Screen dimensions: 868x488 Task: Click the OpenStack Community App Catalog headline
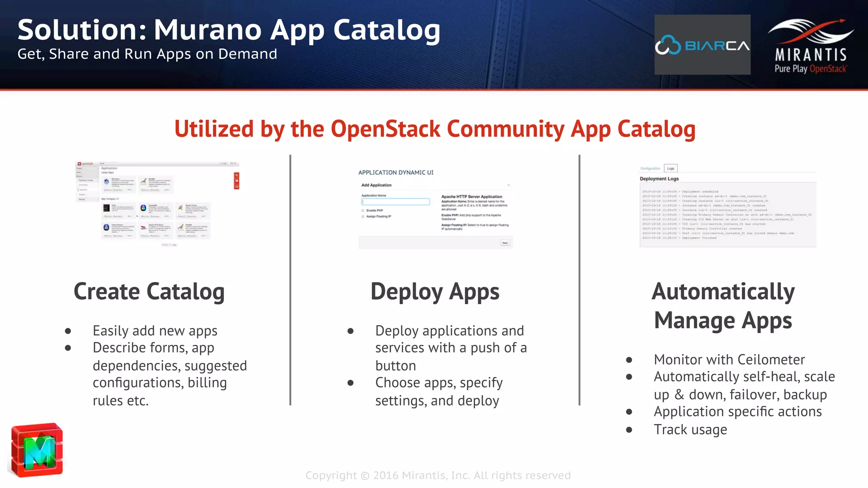tap(435, 129)
